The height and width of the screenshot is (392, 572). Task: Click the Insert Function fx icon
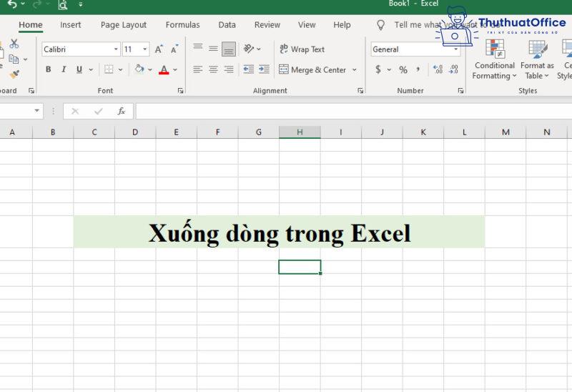(x=122, y=112)
